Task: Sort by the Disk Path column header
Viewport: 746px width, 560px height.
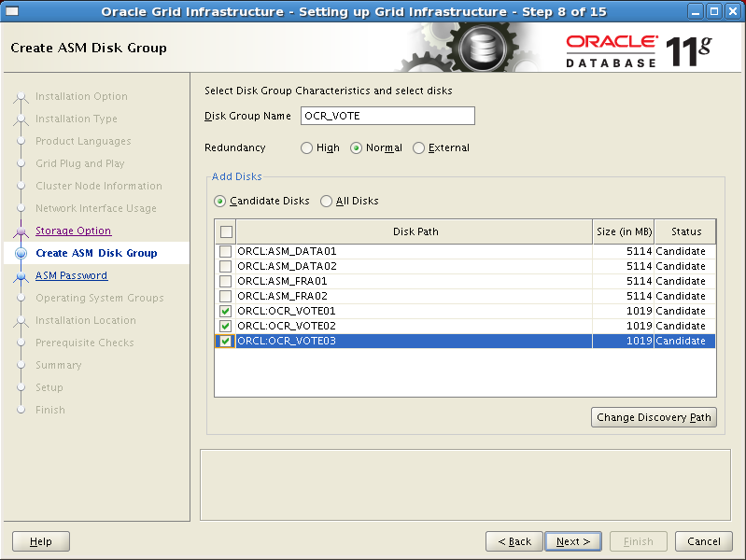Action: (415, 231)
